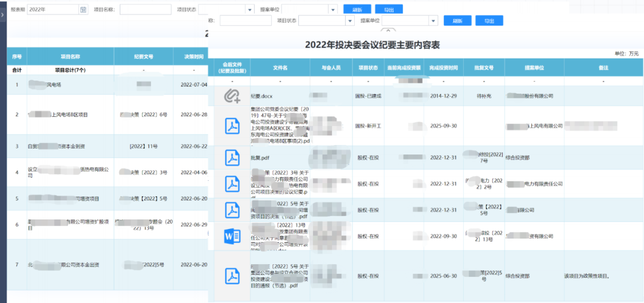
Task: Open 提案单位 dropdown in the front filter row
Action: click(x=434, y=20)
